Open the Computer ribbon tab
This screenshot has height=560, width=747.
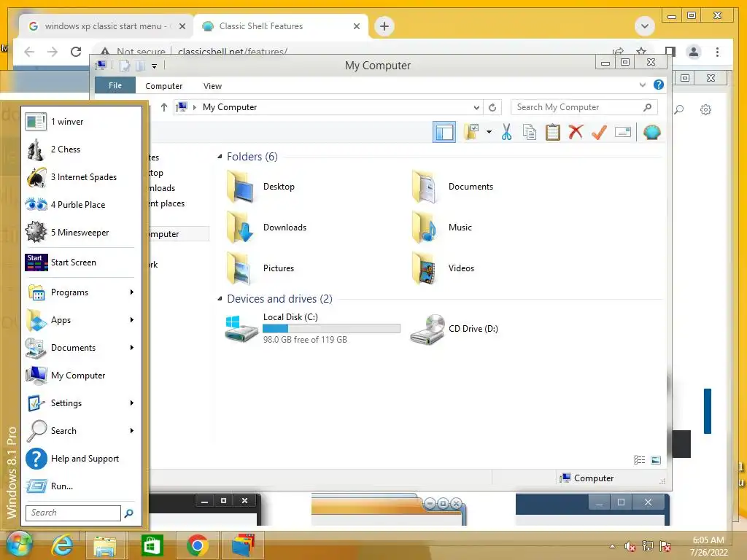click(x=164, y=86)
